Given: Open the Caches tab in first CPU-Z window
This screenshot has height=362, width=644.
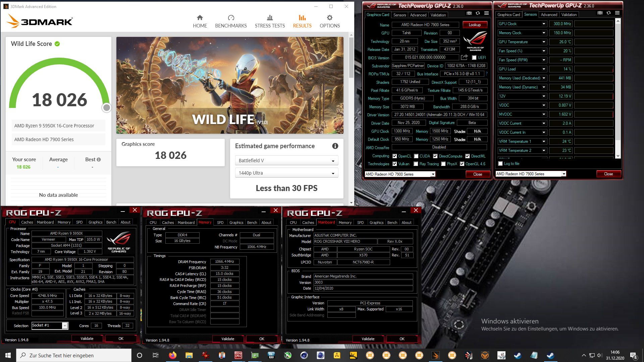Looking at the screenshot, I should coord(27,222).
